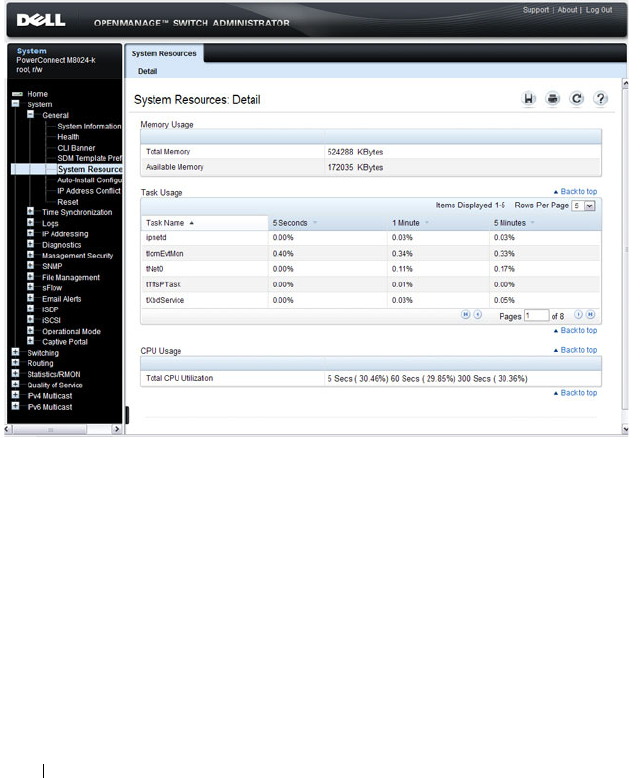Expand the SNMP node

pos(30,265)
